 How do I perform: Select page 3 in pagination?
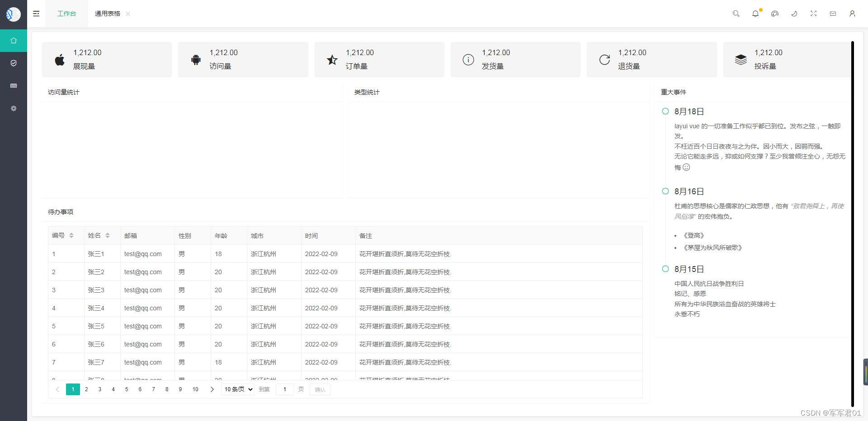pos(100,389)
